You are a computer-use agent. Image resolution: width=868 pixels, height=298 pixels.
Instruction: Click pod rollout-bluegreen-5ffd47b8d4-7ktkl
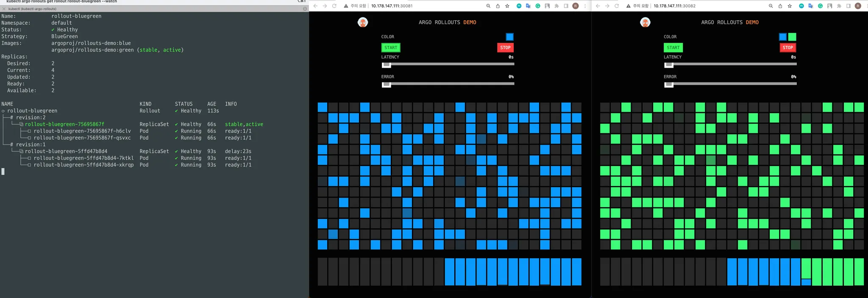click(83, 158)
